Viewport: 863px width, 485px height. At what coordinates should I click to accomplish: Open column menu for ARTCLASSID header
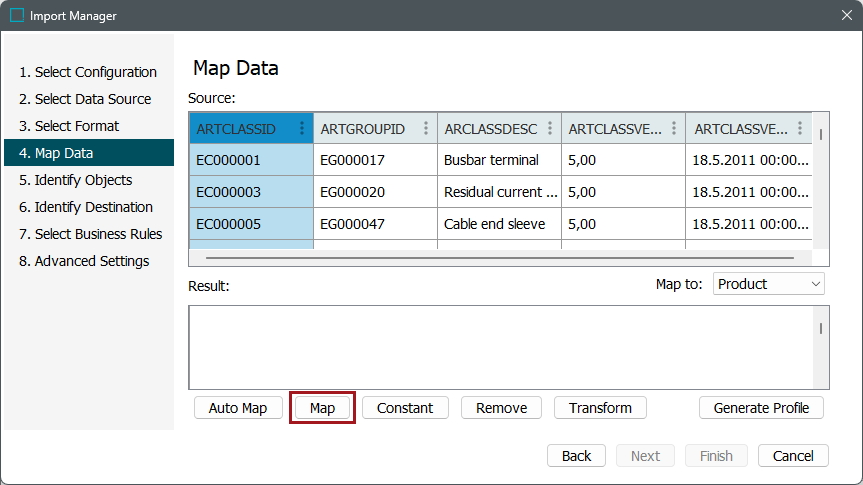302,129
